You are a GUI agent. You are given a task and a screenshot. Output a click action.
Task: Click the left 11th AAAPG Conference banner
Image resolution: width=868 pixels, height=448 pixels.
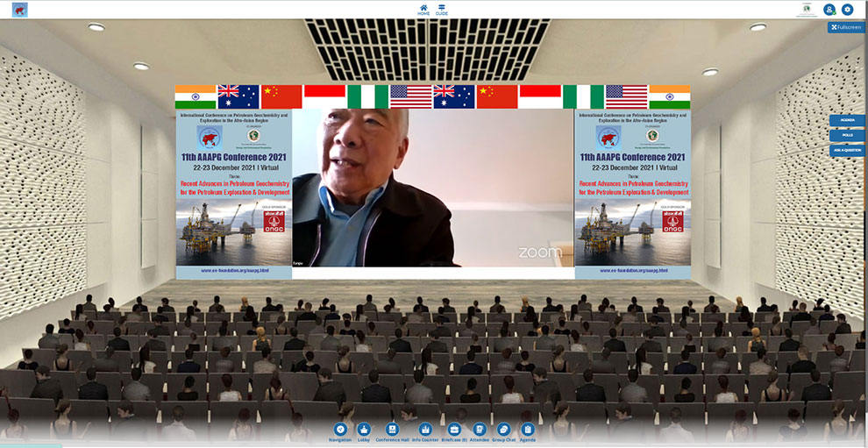233,194
